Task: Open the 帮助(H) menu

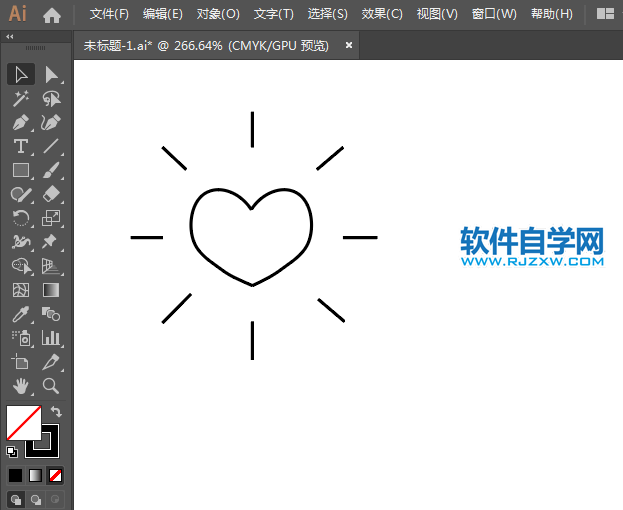Action: (552, 14)
